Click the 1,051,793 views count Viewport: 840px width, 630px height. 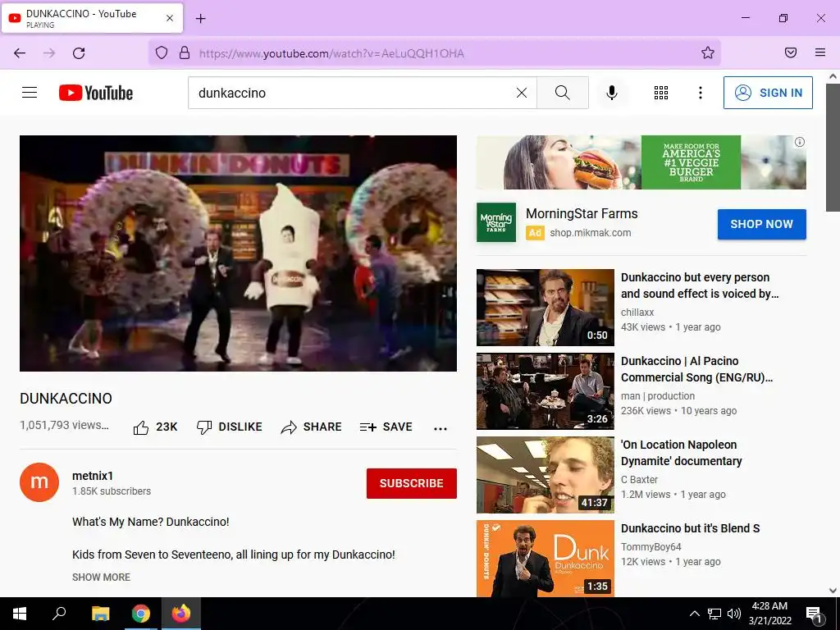(64, 425)
